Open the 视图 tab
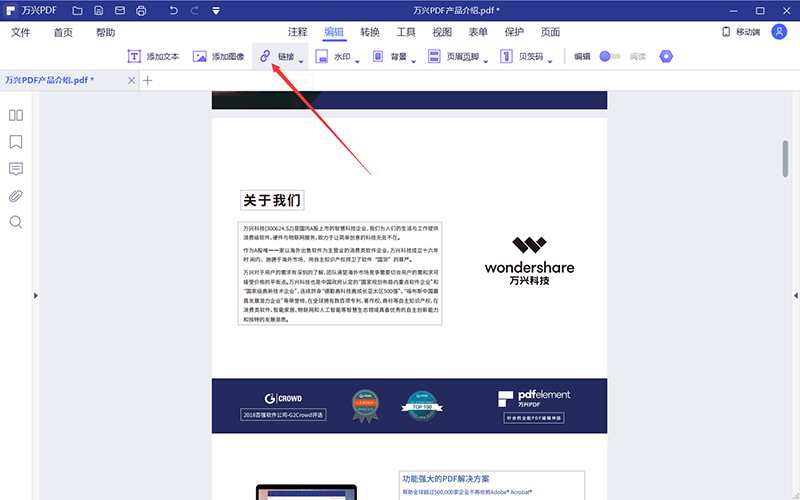800x500 pixels. [442, 32]
